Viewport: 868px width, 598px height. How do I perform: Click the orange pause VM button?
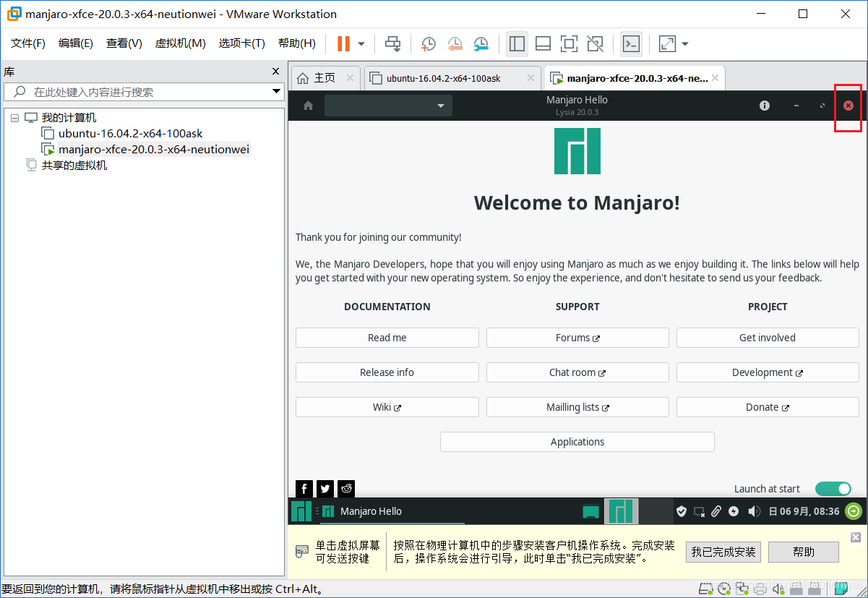click(x=343, y=44)
